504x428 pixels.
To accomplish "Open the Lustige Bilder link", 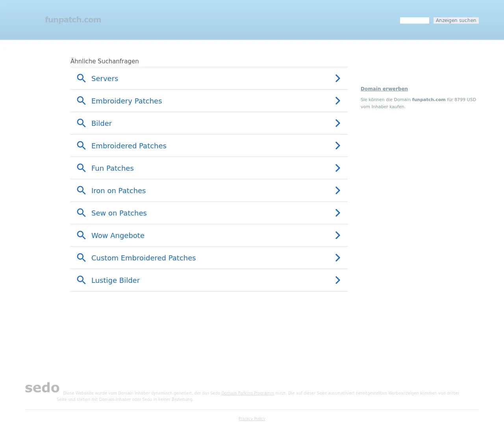I will [x=115, y=280].
